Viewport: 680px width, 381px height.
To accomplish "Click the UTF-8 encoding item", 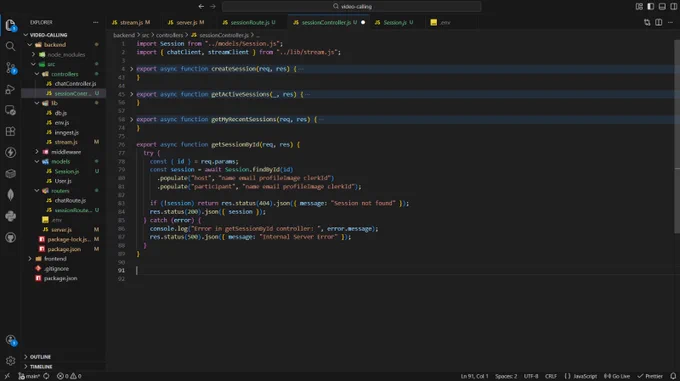I will point(531,376).
